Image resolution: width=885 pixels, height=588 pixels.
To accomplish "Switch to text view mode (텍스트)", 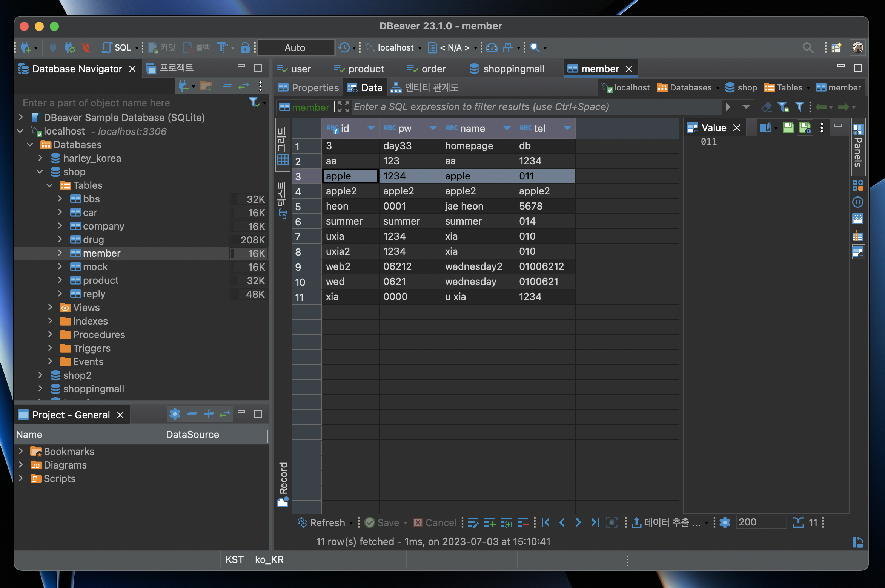I will [x=282, y=200].
